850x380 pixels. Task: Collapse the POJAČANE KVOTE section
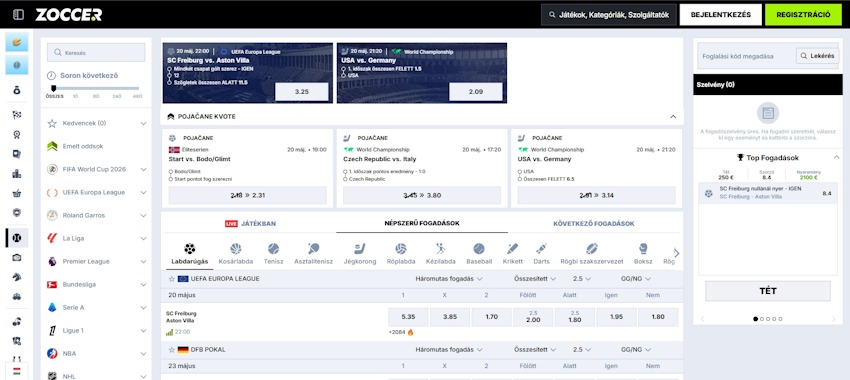(x=673, y=117)
